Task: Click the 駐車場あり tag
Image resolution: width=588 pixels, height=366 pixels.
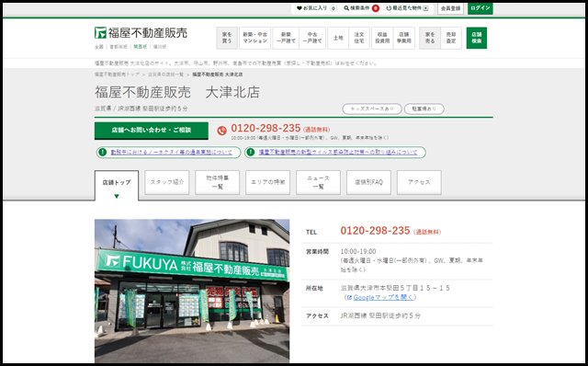Action: 424,109
